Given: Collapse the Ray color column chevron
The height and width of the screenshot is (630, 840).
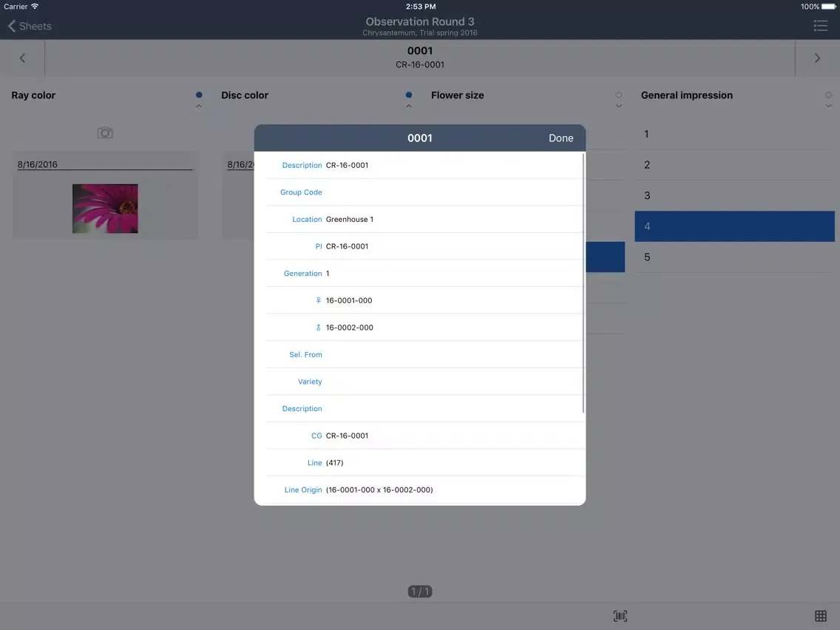Looking at the screenshot, I should pyautogui.click(x=199, y=106).
